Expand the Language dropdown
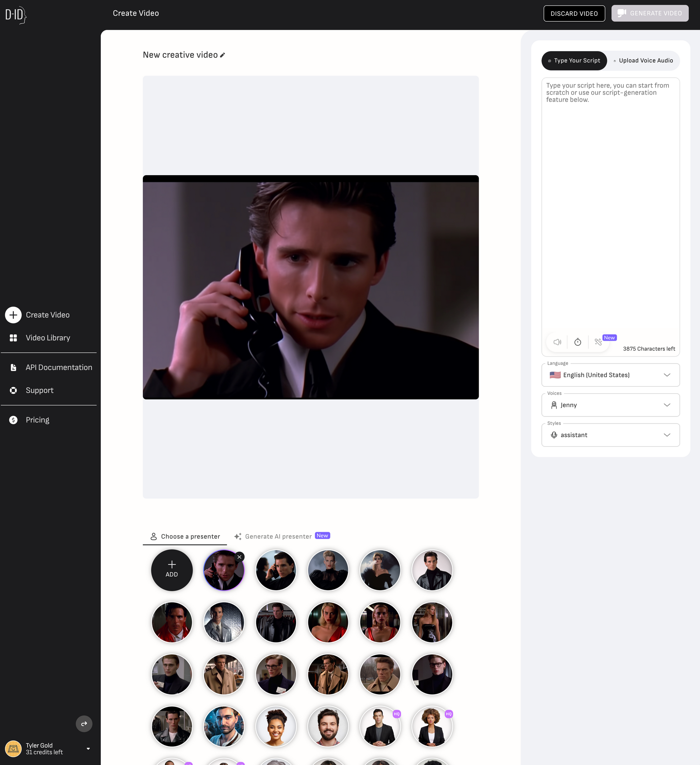The image size is (700, 765). point(610,375)
